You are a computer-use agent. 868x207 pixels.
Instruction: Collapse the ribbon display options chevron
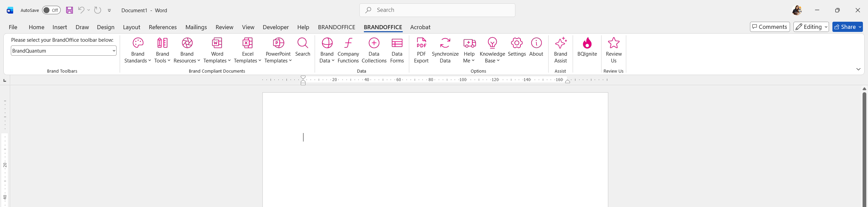pos(858,69)
